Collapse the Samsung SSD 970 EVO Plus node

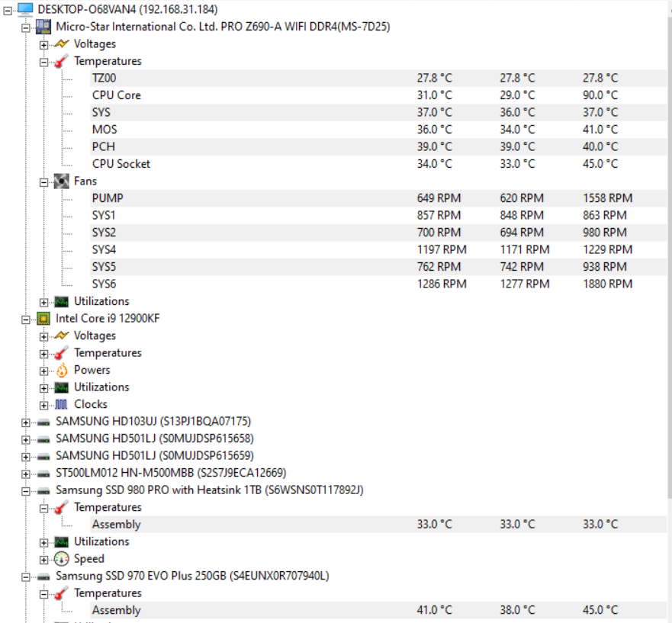(26, 576)
